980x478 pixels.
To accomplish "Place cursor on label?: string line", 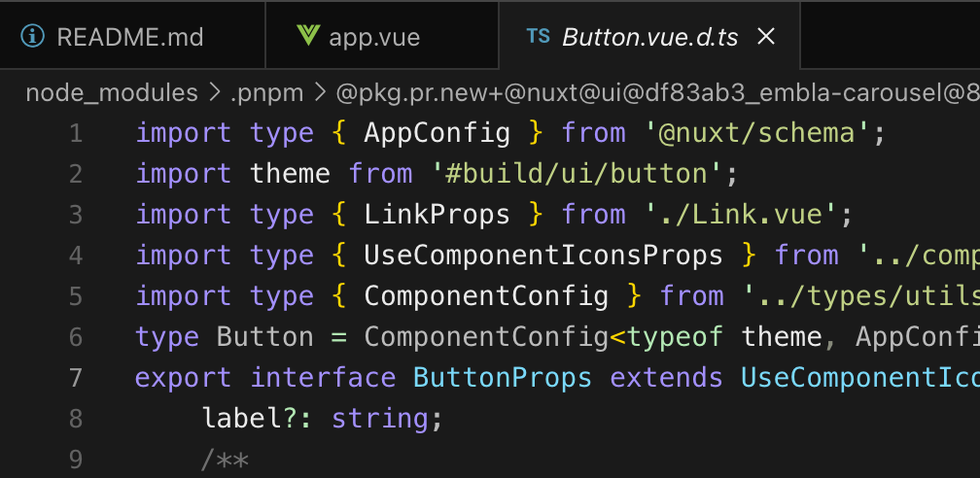I will (x=323, y=418).
